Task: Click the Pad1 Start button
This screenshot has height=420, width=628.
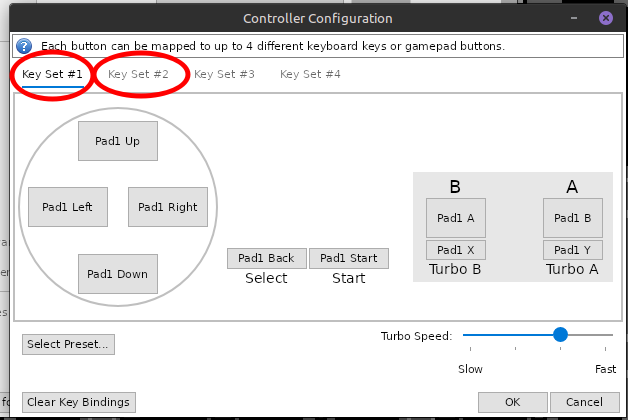Action: pos(349,258)
